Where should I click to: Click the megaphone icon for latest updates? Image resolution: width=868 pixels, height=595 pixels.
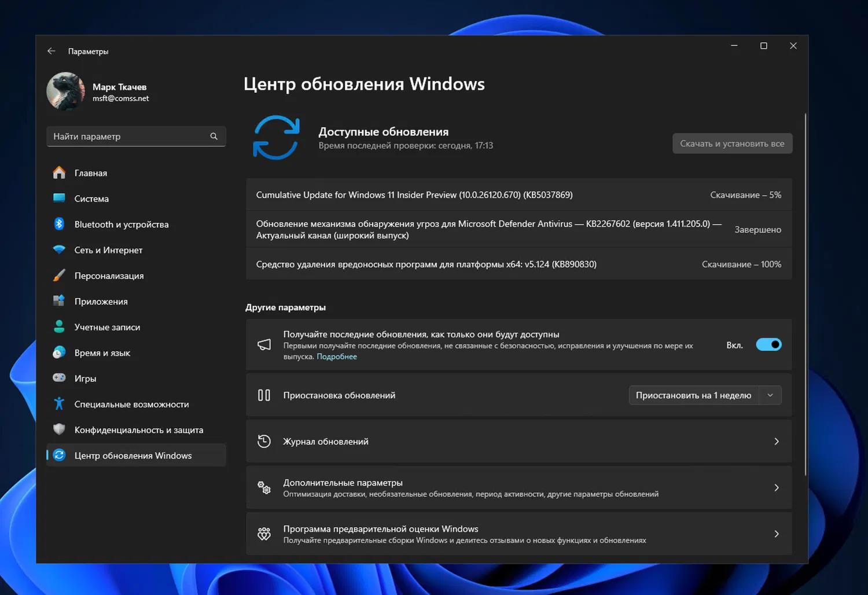coord(264,345)
